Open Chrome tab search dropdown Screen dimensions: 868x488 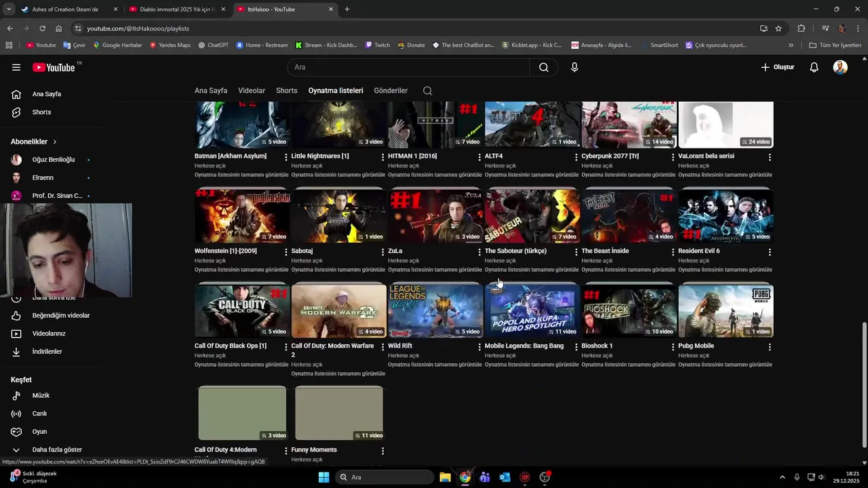tap(9, 9)
